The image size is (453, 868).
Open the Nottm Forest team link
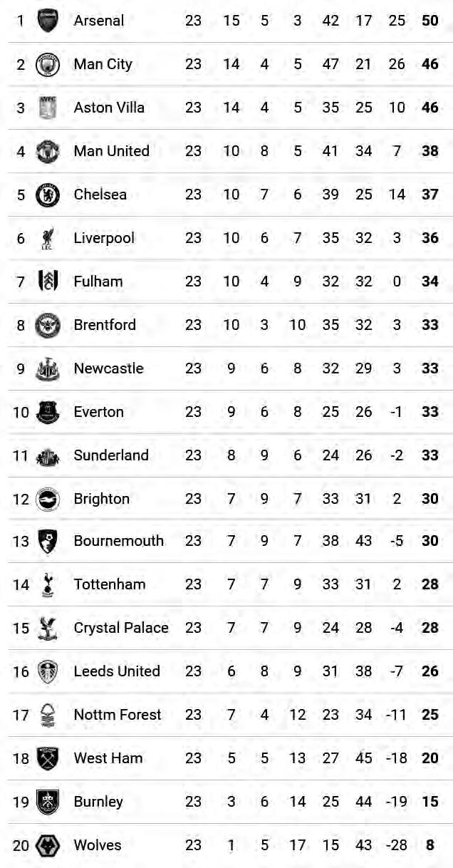point(118,714)
